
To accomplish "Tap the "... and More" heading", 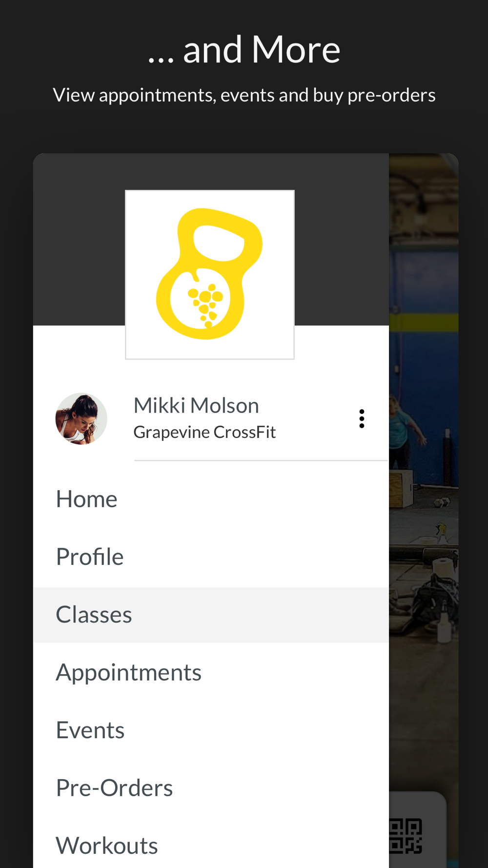I will click(x=244, y=49).
